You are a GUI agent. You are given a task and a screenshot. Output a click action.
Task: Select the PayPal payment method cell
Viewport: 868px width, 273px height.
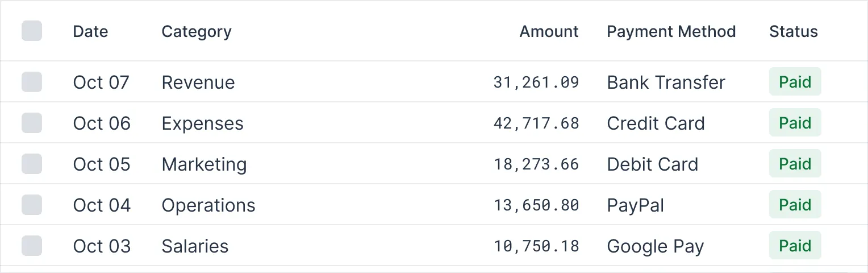(635, 205)
